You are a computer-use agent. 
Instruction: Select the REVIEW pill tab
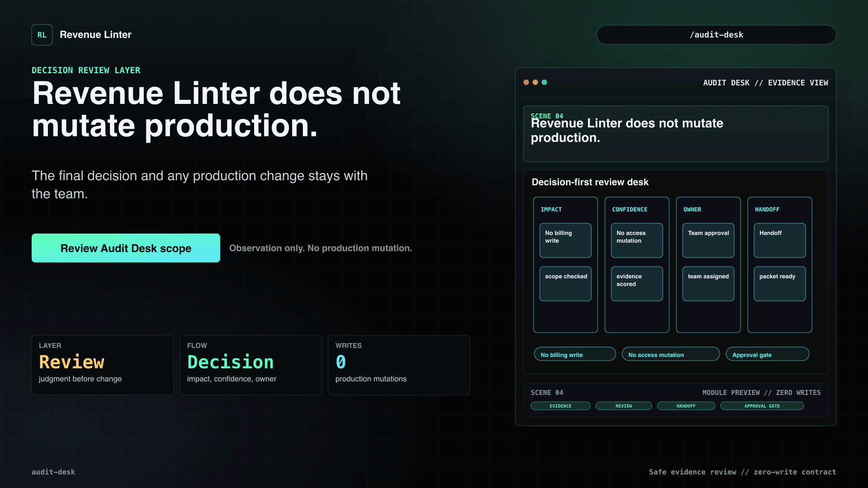[624, 406]
